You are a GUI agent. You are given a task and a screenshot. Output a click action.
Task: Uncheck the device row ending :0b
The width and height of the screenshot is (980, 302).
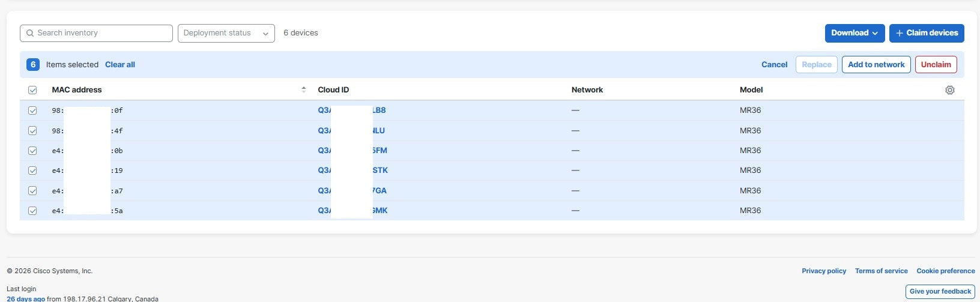(32, 151)
